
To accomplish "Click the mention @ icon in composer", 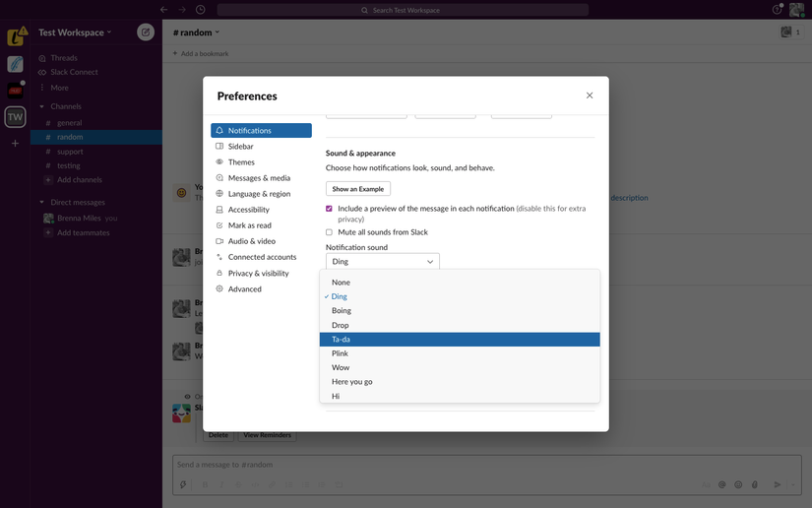I will [x=721, y=484].
